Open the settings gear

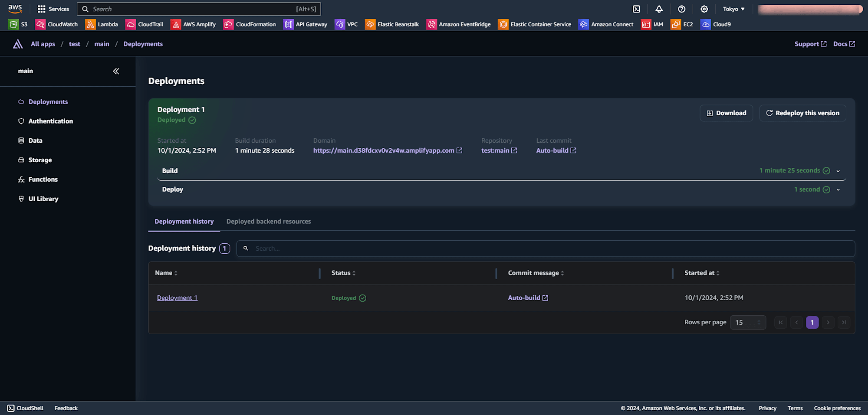coord(704,9)
